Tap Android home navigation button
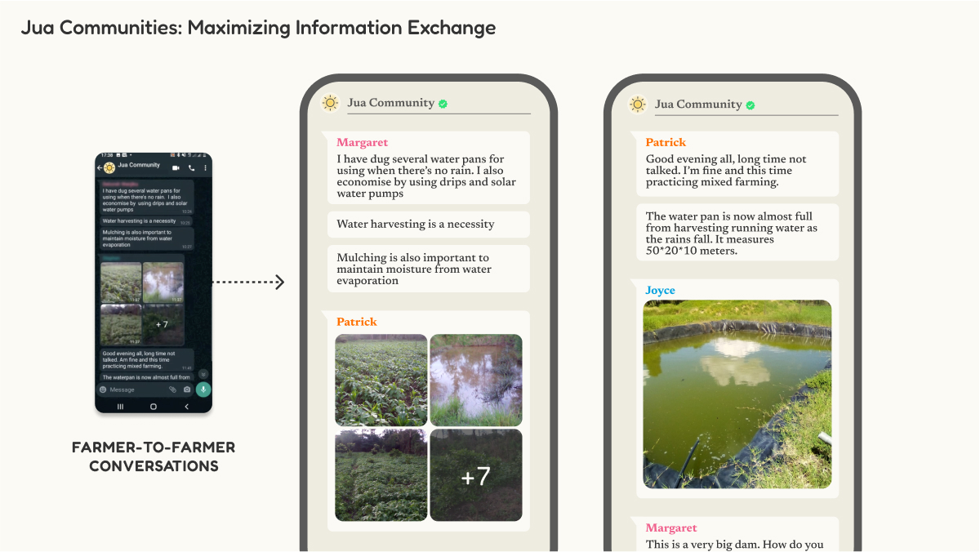 [x=154, y=406]
